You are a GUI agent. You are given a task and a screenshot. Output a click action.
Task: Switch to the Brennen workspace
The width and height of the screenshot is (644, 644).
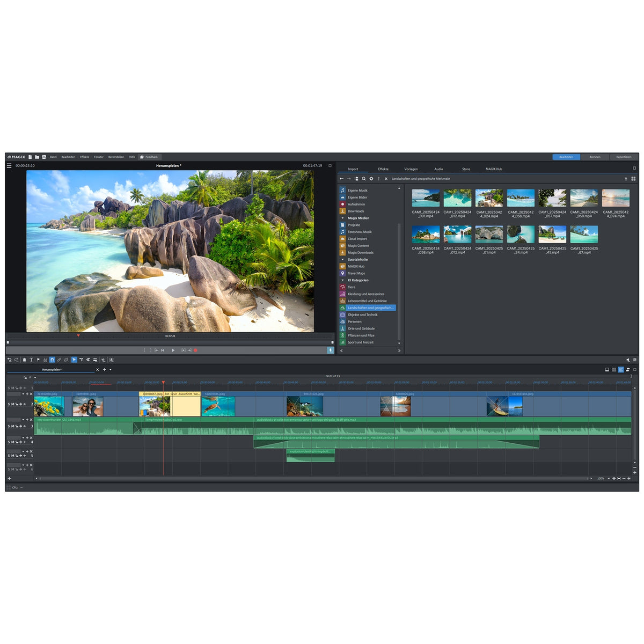pyautogui.click(x=595, y=157)
